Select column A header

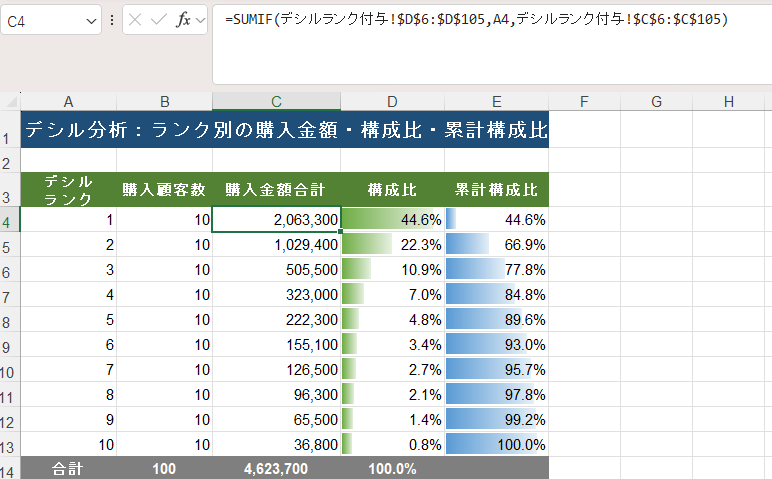tap(68, 102)
